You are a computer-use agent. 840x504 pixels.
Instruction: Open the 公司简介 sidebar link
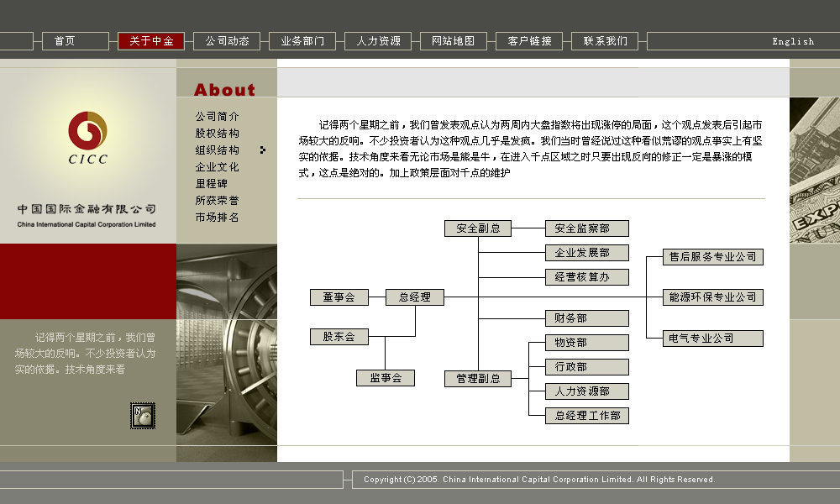pyautogui.click(x=217, y=116)
